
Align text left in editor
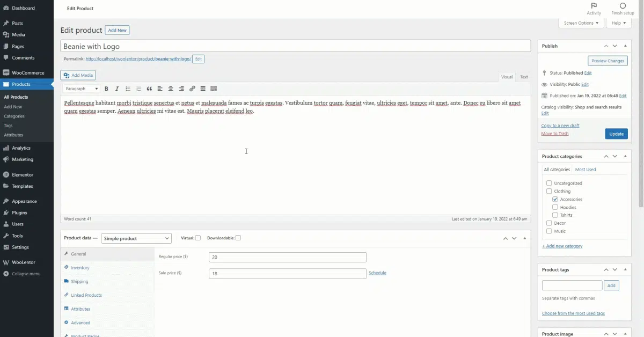coord(160,89)
